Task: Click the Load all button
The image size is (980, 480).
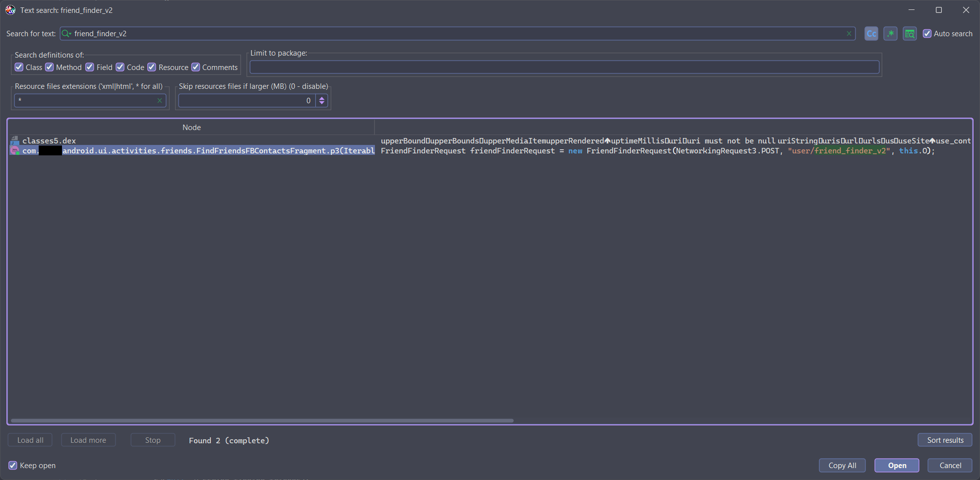Action: (x=30, y=440)
